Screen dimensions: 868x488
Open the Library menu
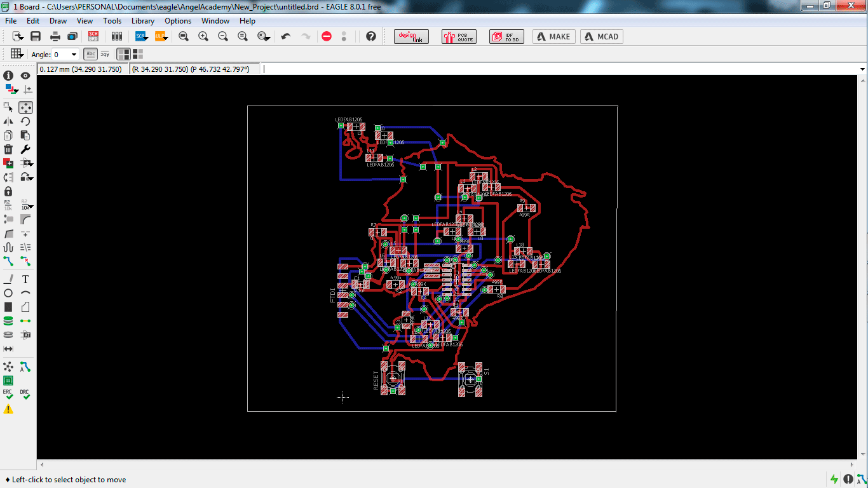pos(143,21)
